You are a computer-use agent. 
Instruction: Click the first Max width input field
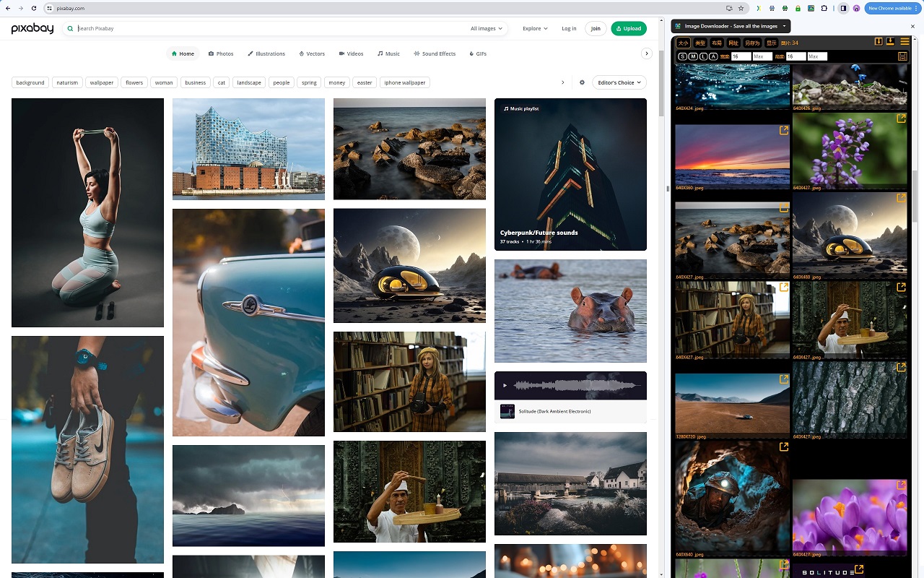point(762,56)
